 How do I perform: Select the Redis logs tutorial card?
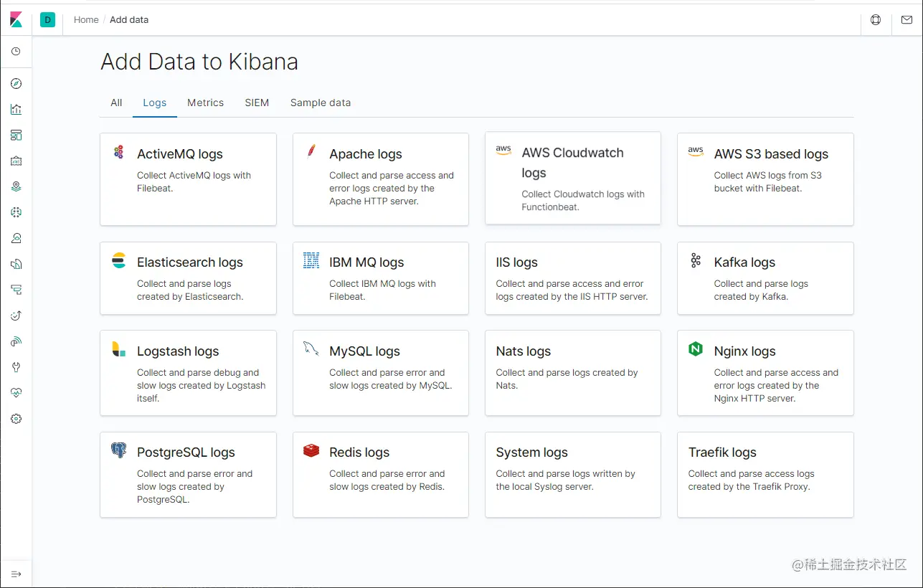tap(380, 475)
